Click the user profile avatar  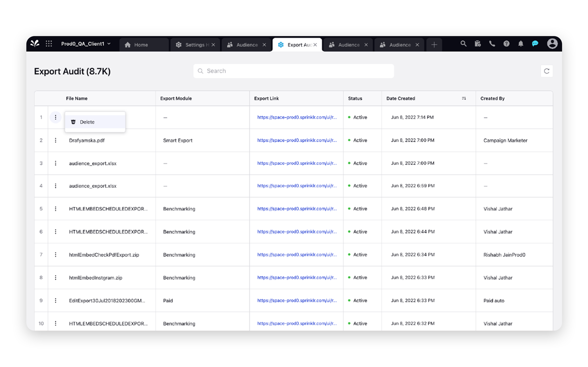click(x=552, y=44)
